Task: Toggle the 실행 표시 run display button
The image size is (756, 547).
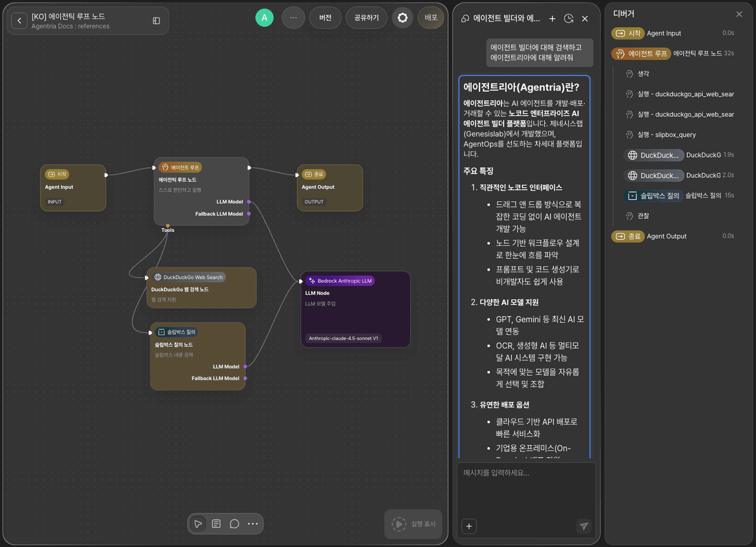Action: [x=414, y=524]
